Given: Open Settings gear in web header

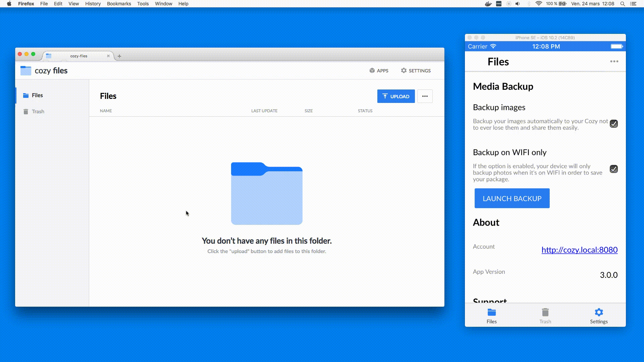Looking at the screenshot, I should coord(404,71).
